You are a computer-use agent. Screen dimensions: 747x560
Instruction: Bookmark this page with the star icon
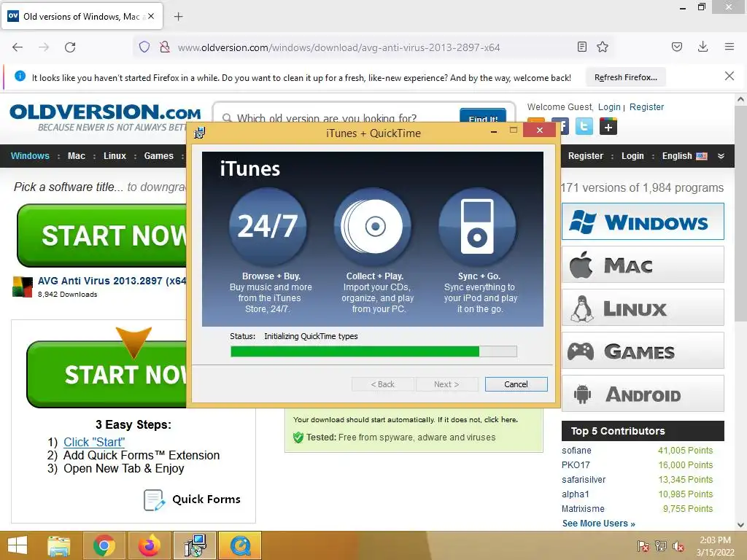[x=603, y=47]
